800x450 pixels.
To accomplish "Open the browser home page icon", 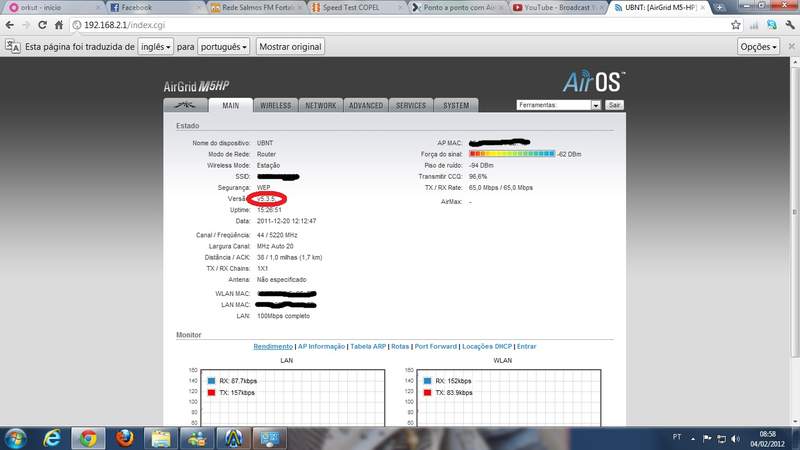I will coord(59,25).
